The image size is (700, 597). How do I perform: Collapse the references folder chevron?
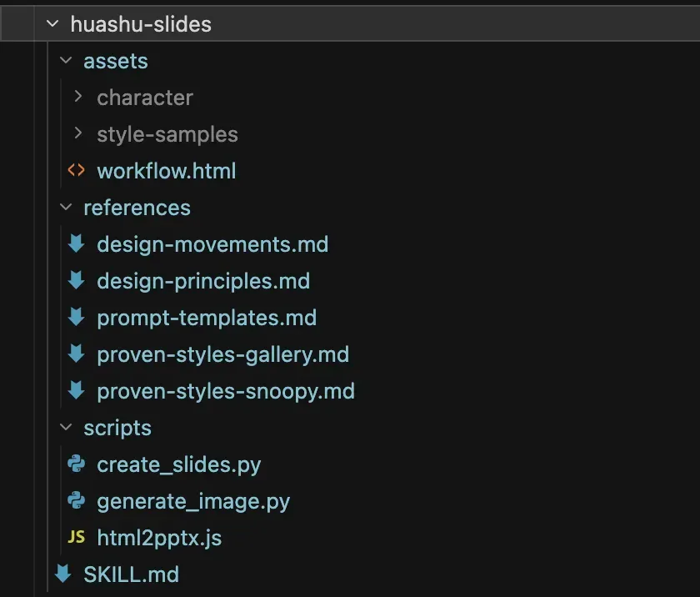[x=66, y=208]
